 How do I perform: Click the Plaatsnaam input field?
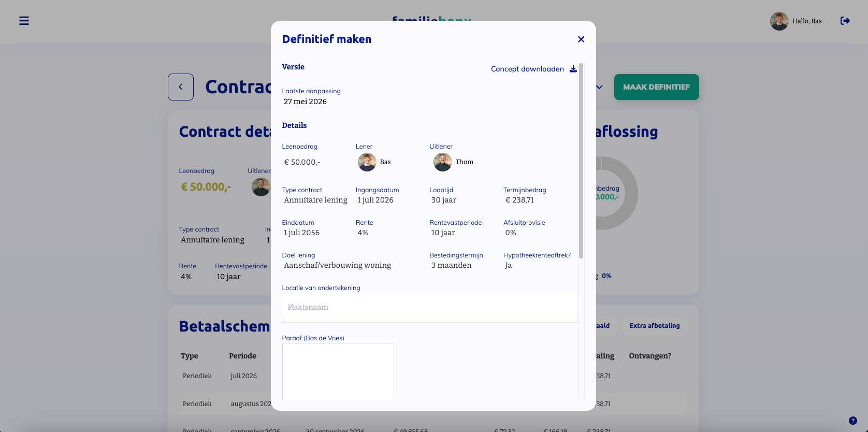point(429,308)
